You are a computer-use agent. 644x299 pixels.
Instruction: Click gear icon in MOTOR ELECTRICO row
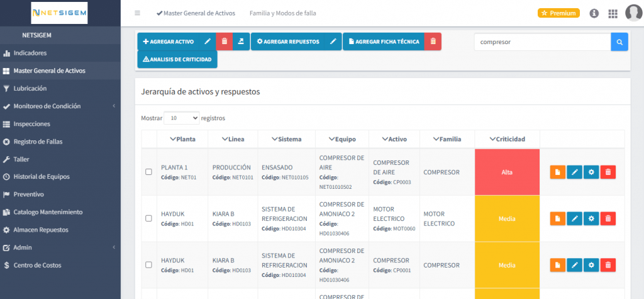pos(591,218)
